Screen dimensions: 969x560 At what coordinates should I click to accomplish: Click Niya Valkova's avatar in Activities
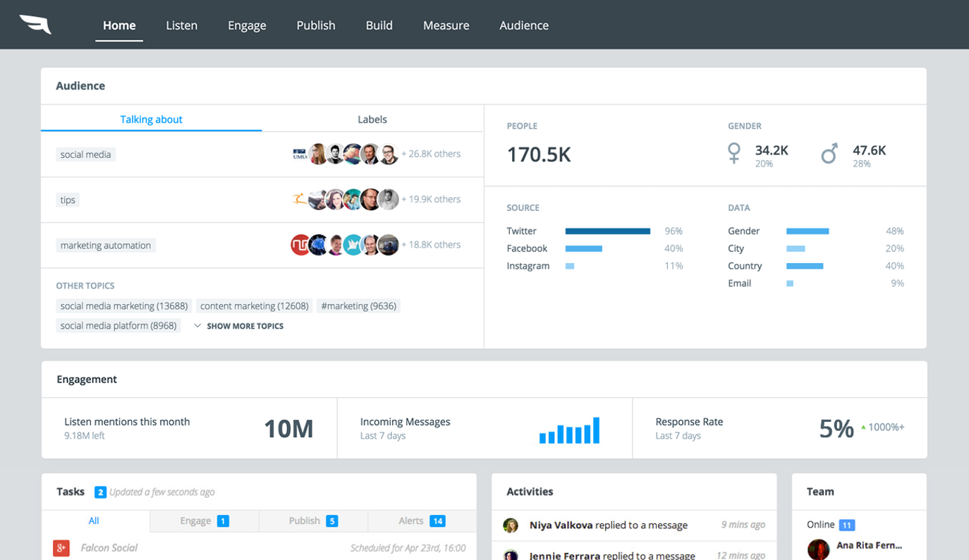point(511,525)
